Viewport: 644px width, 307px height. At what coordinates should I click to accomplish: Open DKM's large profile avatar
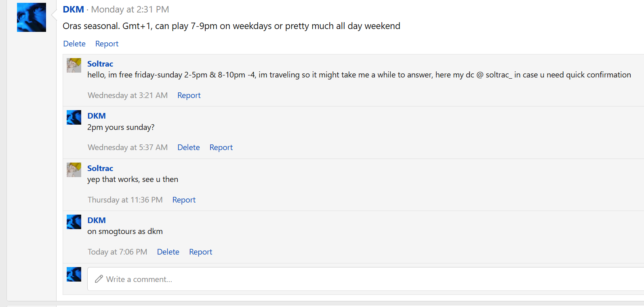[32, 17]
